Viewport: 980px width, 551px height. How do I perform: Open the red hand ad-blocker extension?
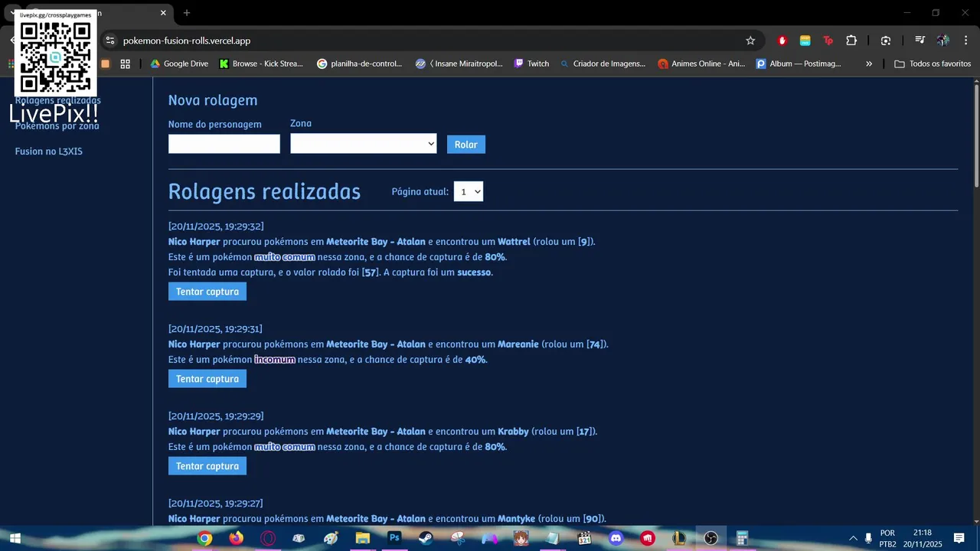[x=782, y=41]
